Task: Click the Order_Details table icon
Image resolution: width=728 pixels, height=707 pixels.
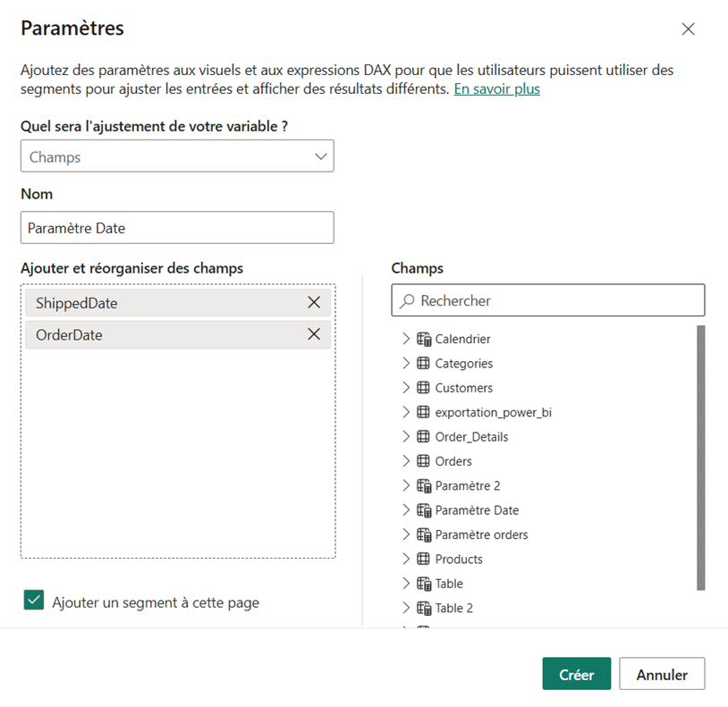Action: (x=424, y=437)
